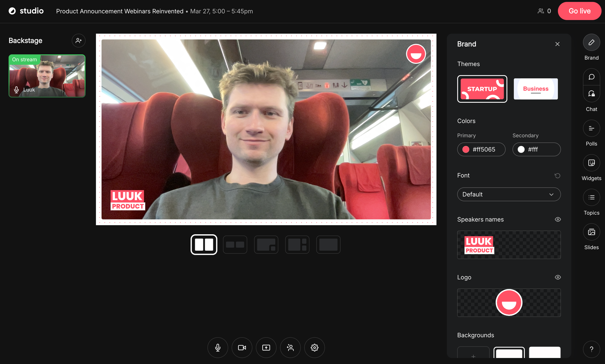The height and width of the screenshot is (364, 605).
Task: Select the full-screen single layout option
Action: 328,245
